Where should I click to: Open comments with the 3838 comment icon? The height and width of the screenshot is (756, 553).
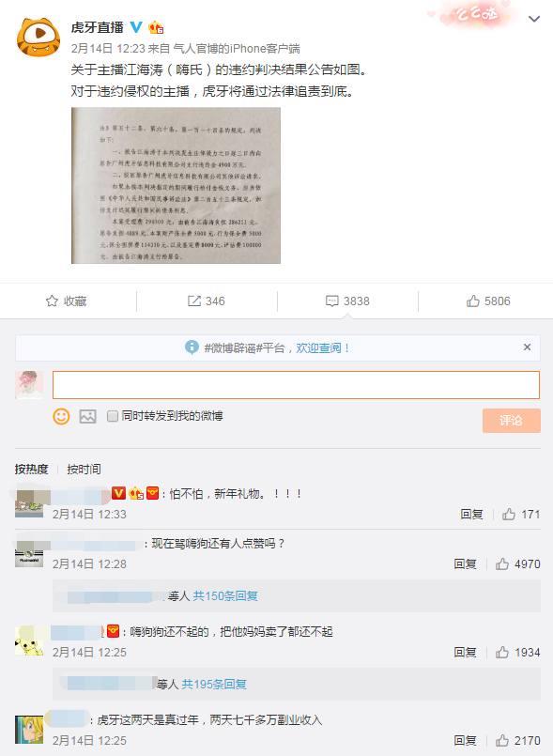point(347,301)
